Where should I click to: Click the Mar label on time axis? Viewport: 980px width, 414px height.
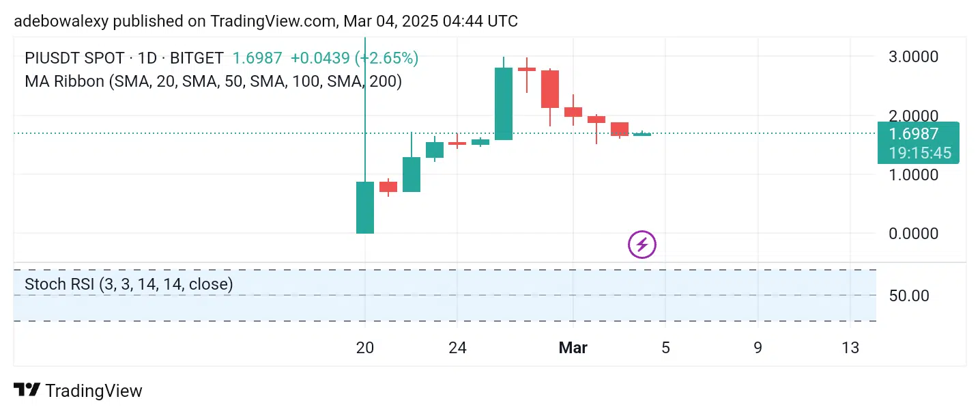573,348
